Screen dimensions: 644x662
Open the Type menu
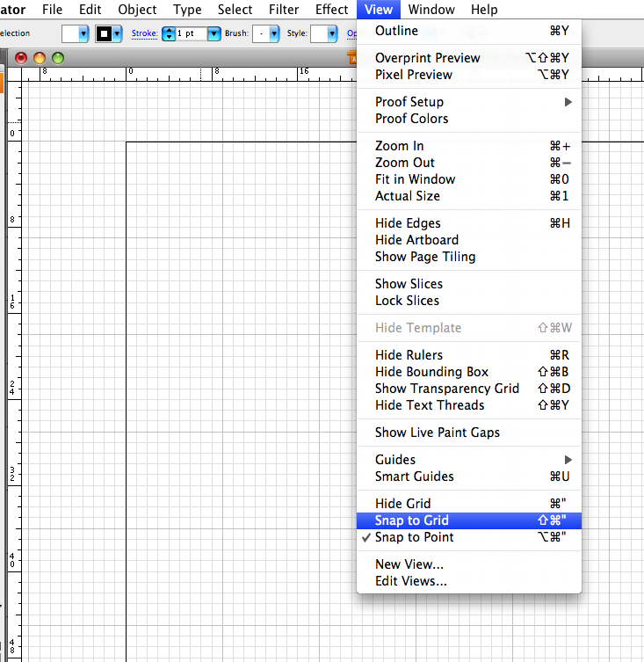[x=187, y=10]
